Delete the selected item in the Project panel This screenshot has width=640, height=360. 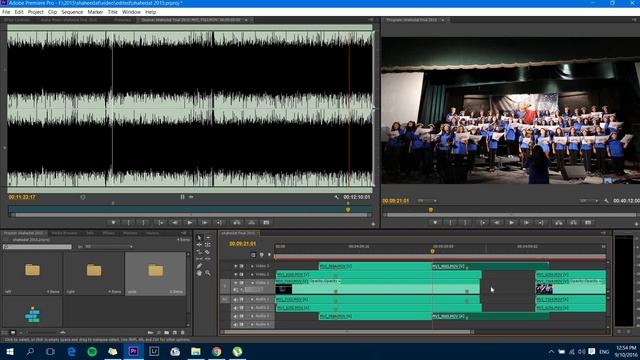[182, 333]
